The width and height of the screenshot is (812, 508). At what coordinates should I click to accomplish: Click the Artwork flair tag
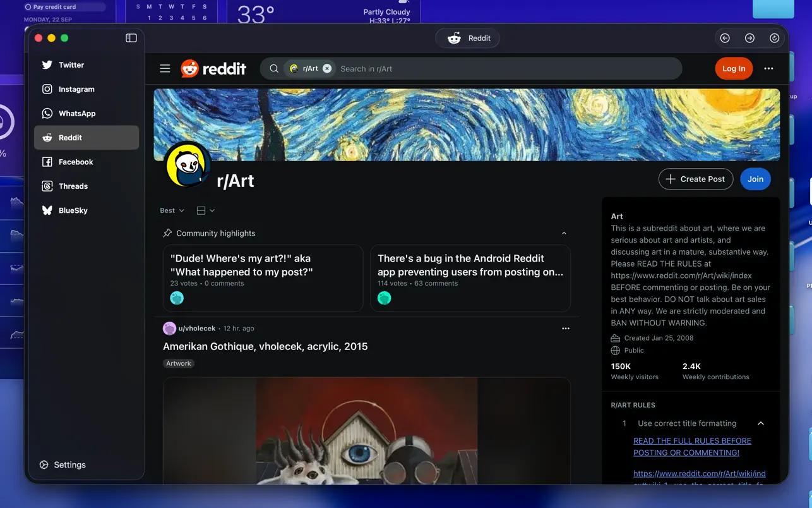pos(179,363)
